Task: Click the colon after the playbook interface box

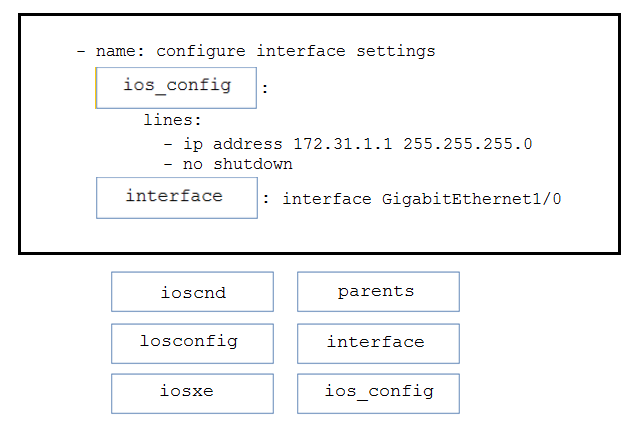Action: (266, 198)
